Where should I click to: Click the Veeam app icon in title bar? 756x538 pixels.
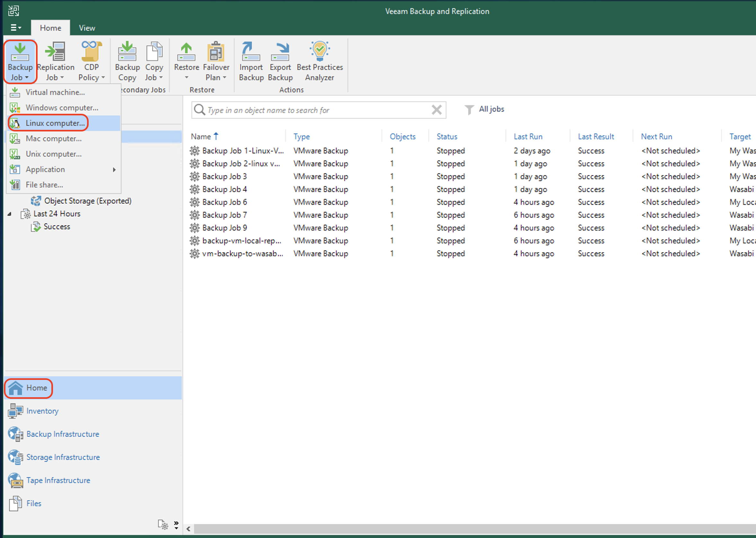click(13, 11)
